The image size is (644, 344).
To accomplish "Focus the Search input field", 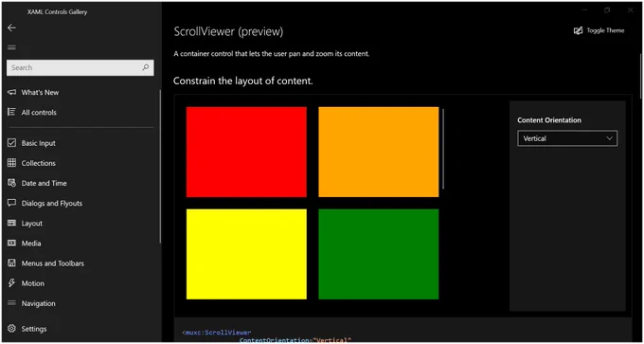I will click(80, 68).
